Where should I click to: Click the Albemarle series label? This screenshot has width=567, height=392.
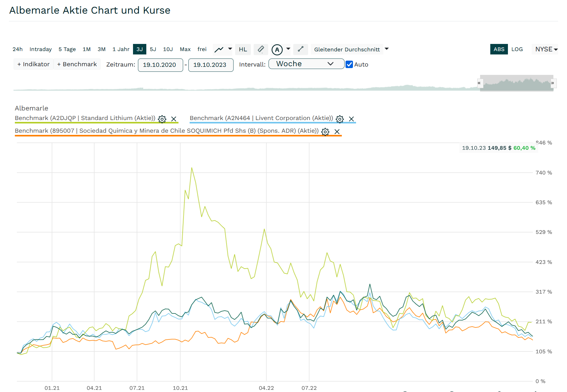(x=32, y=108)
